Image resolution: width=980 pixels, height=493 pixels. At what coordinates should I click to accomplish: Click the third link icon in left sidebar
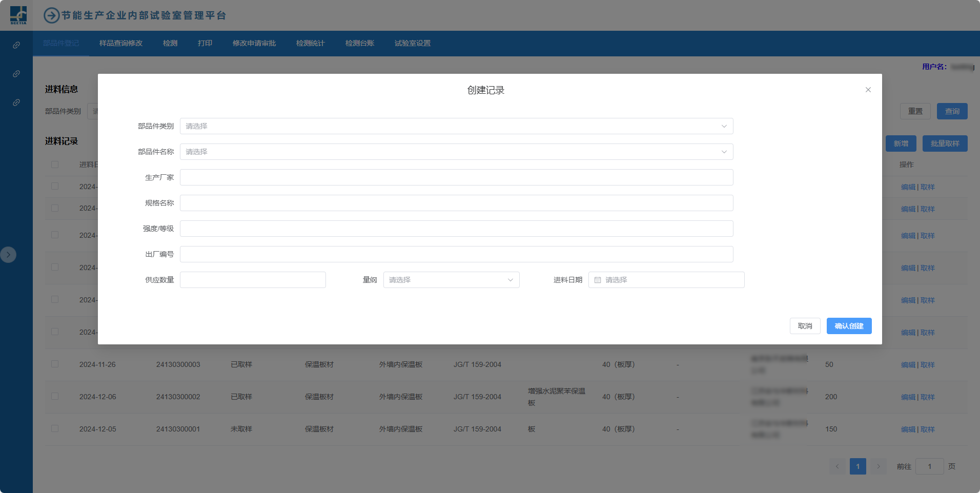16,102
